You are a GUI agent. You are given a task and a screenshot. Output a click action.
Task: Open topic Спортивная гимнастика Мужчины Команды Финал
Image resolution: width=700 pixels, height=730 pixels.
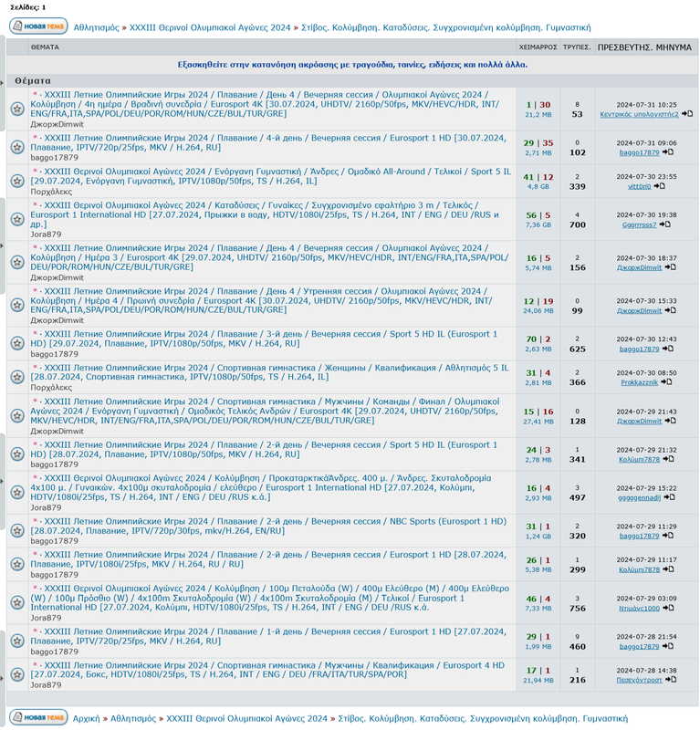pyautogui.click(x=265, y=412)
